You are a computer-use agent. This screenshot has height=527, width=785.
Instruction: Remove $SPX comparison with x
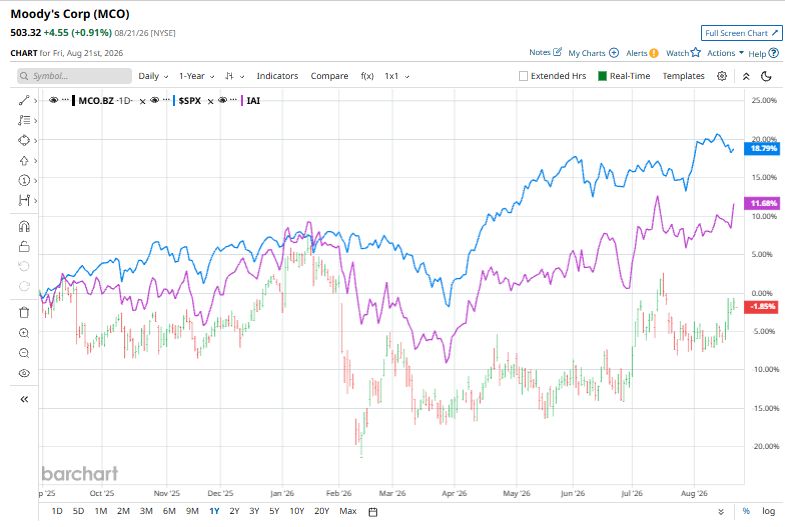click(x=210, y=101)
